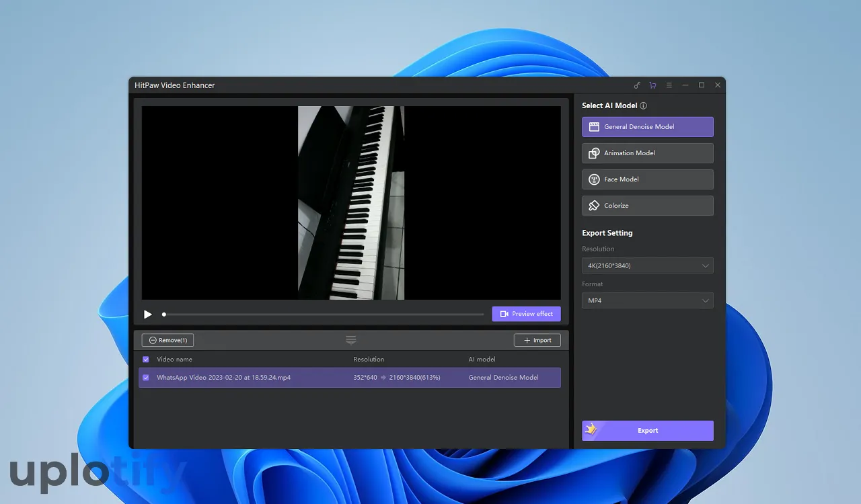Select the WhatsApp Video 2023-02-20 file name
This screenshot has width=861, height=504.
(x=223, y=378)
